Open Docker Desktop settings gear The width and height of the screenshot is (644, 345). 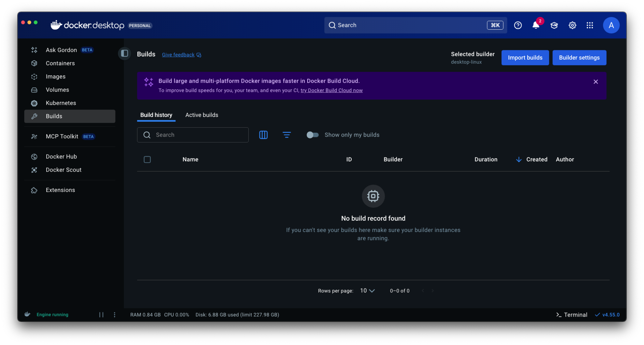click(572, 25)
